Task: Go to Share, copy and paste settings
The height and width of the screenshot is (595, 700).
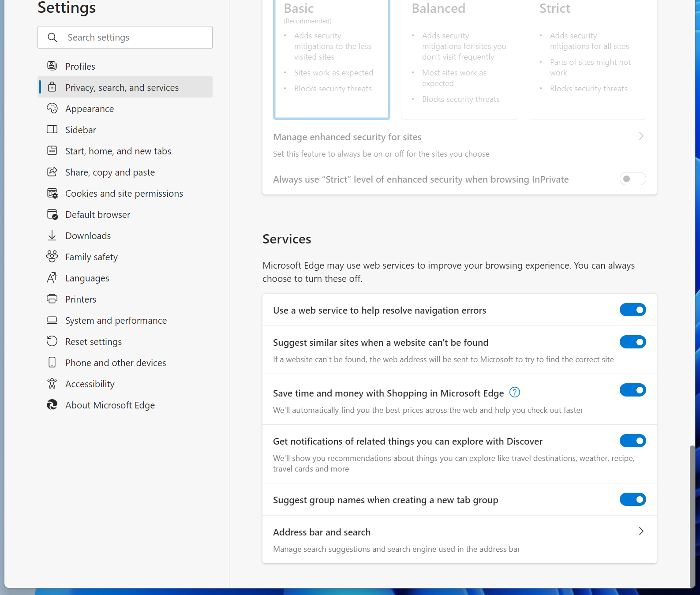Action: tap(125, 172)
